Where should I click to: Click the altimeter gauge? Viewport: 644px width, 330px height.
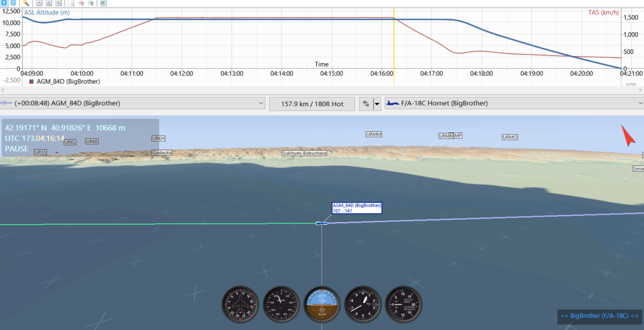[363, 304]
